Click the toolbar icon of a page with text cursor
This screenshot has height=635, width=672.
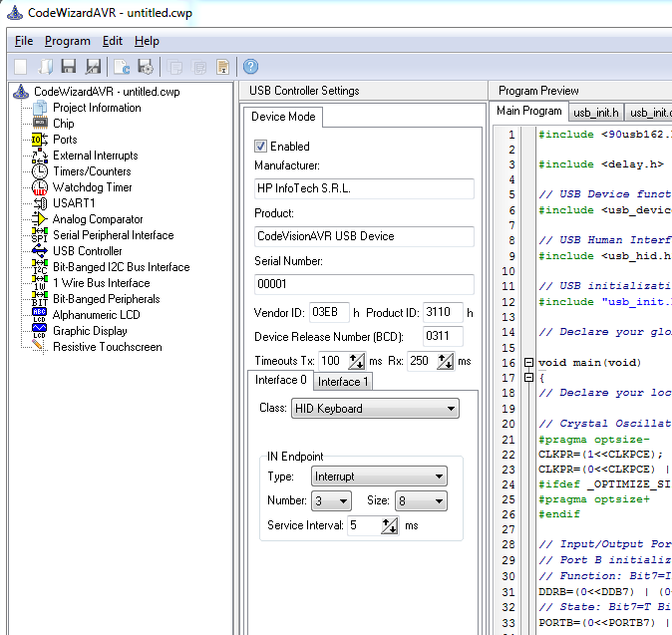pyautogui.click(x=223, y=67)
